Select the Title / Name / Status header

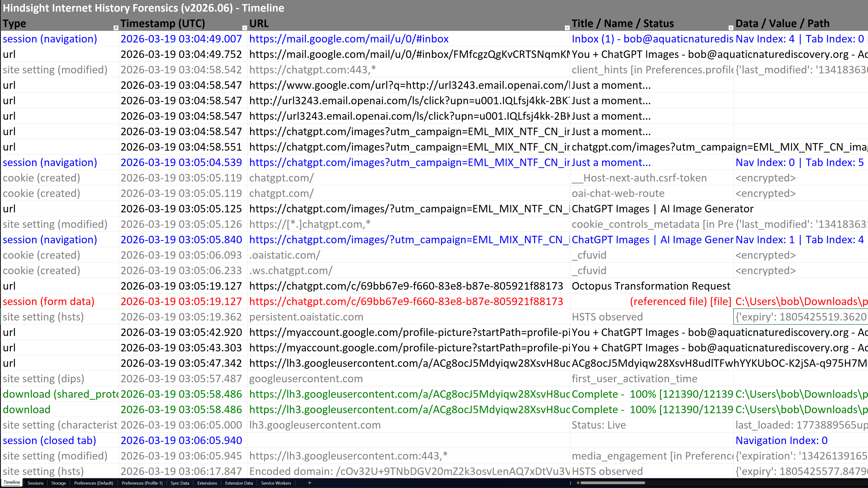(652, 23)
